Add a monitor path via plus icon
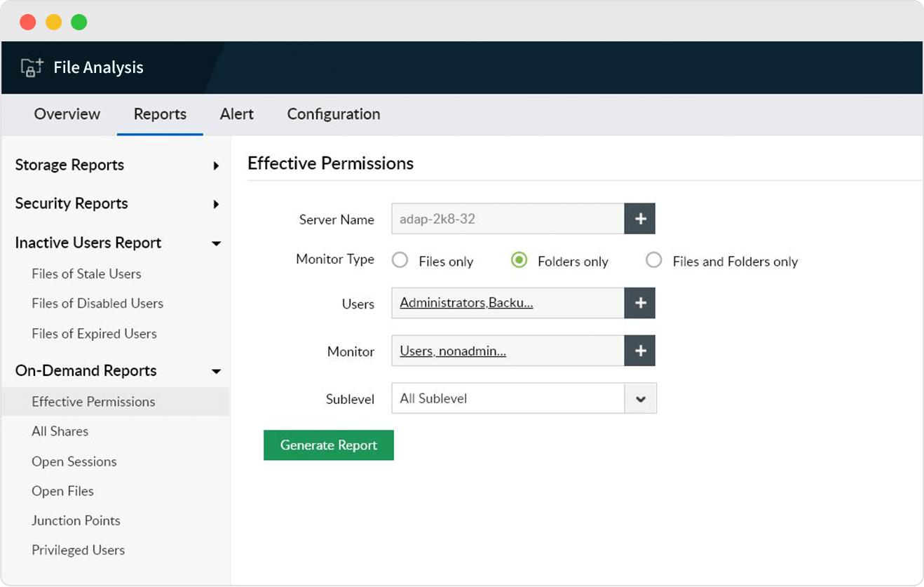924x587 pixels. tap(639, 351)
